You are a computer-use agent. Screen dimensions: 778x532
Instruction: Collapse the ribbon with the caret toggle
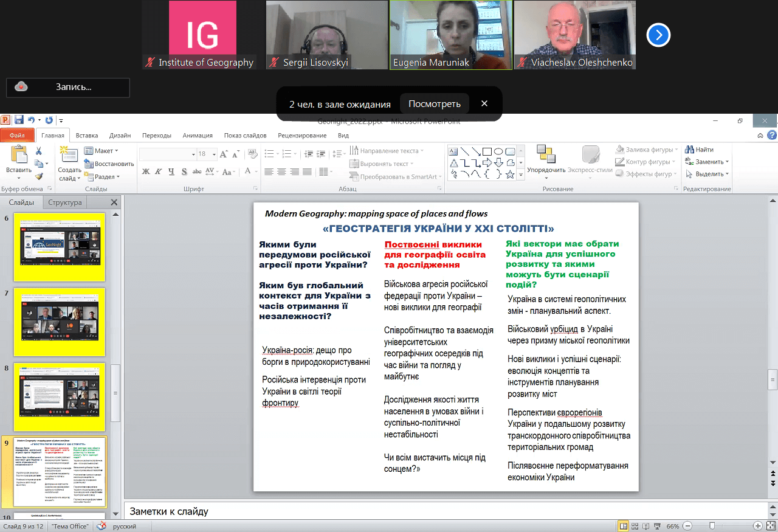pos(759,135)
